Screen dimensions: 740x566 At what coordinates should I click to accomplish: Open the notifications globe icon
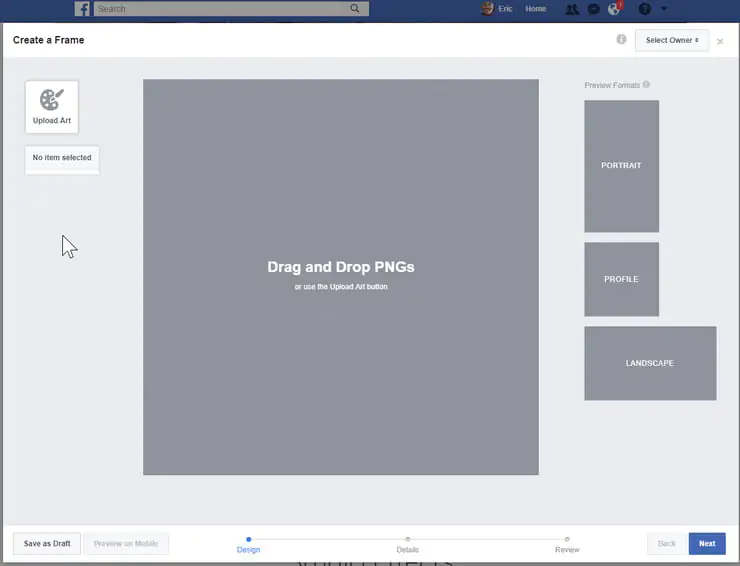(x=614, y=8)
